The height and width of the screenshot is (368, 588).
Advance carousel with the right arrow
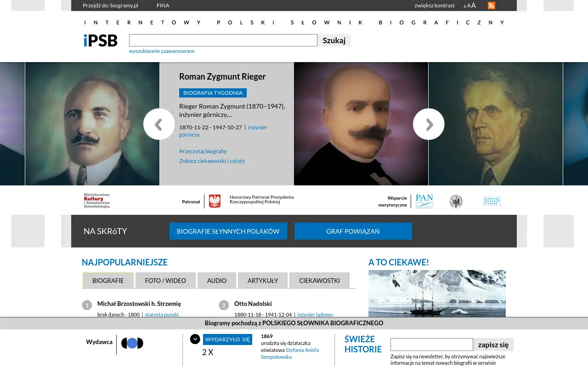pos(429,124)
